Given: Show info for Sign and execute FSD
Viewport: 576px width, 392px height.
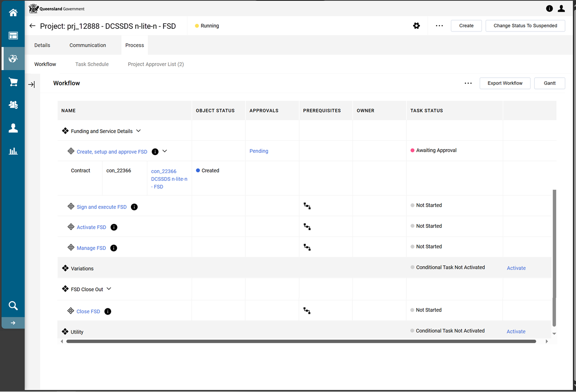Looking at the screenshot, I should click(134, 207).
